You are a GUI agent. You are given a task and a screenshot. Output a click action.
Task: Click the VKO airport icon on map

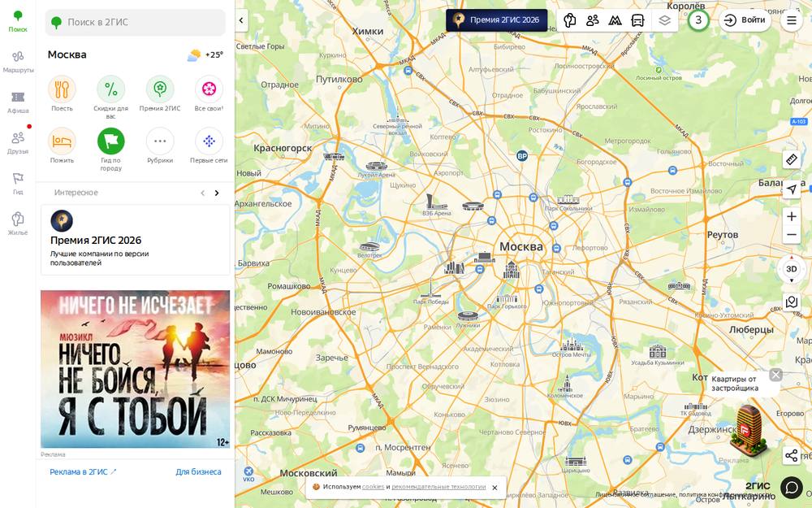point(248,473)
